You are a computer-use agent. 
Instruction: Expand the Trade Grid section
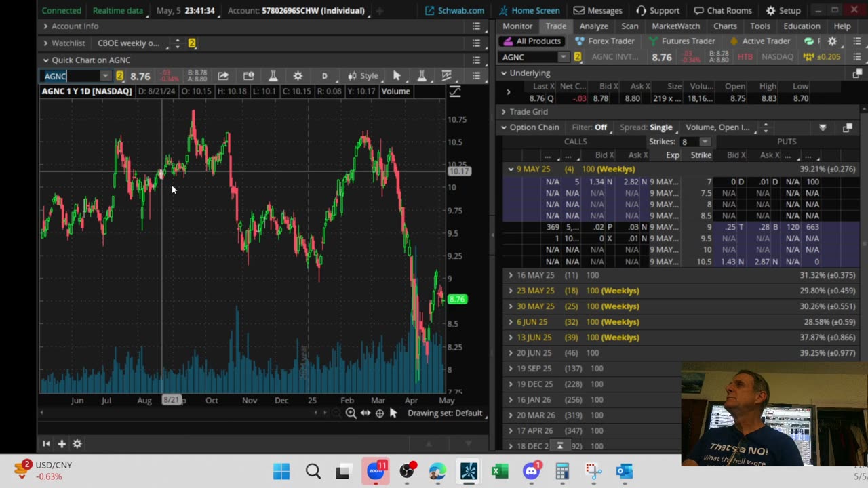pos(503,112)
